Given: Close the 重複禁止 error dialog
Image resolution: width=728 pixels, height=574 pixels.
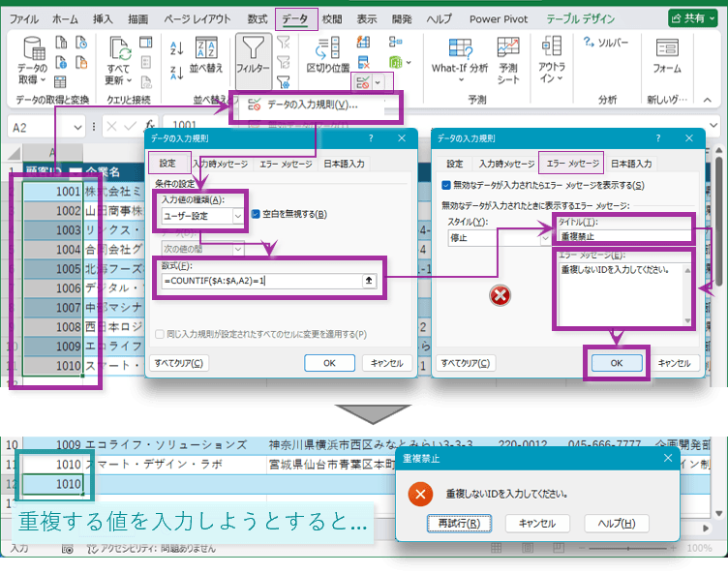Looking at the screenshot, I should [668, 459].
